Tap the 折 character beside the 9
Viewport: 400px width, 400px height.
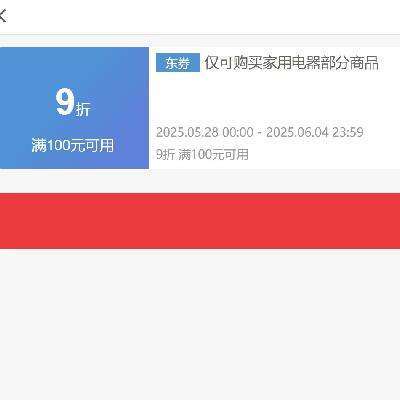[x=83, y=109]
